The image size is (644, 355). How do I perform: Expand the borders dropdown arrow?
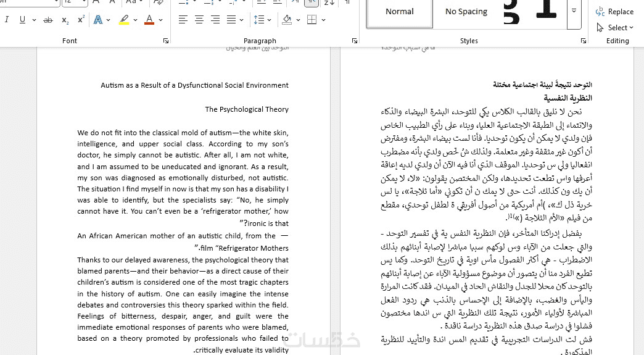point(324,20)
